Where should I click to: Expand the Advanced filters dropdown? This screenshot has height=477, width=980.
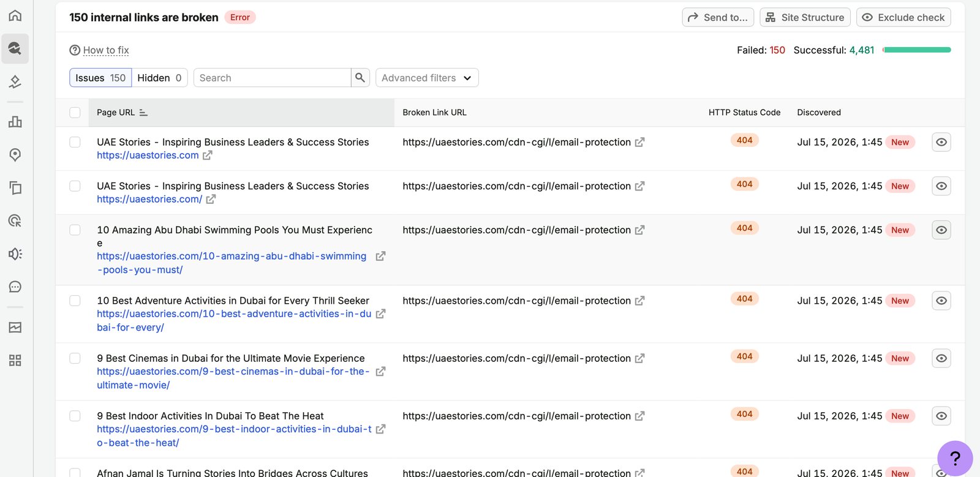427,78
